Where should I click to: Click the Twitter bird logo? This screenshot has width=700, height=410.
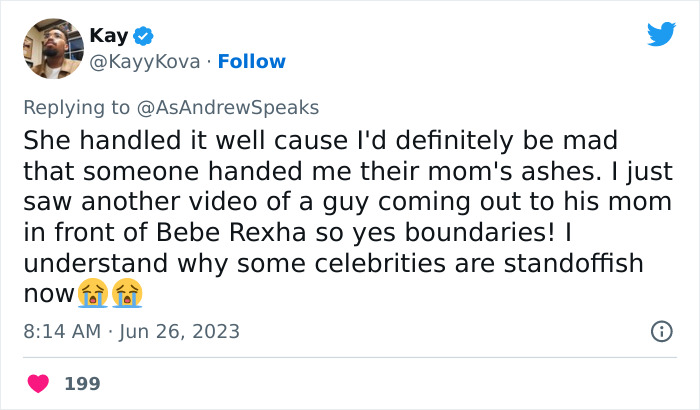click(x=661, y=35)
